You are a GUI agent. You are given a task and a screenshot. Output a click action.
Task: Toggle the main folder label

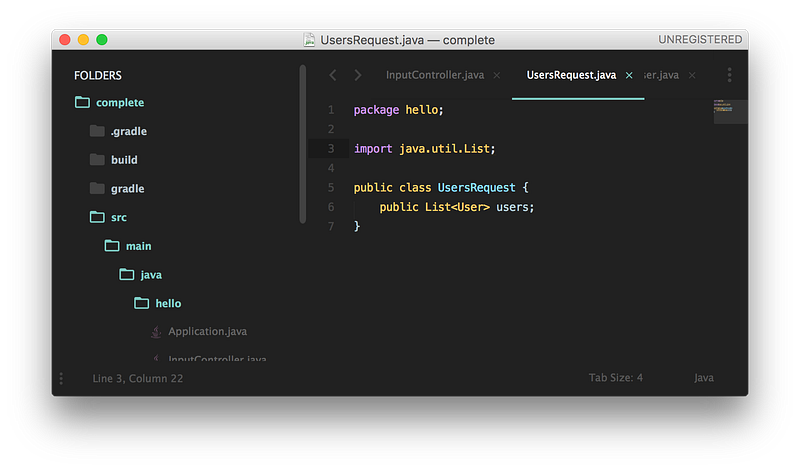point(139,246)
